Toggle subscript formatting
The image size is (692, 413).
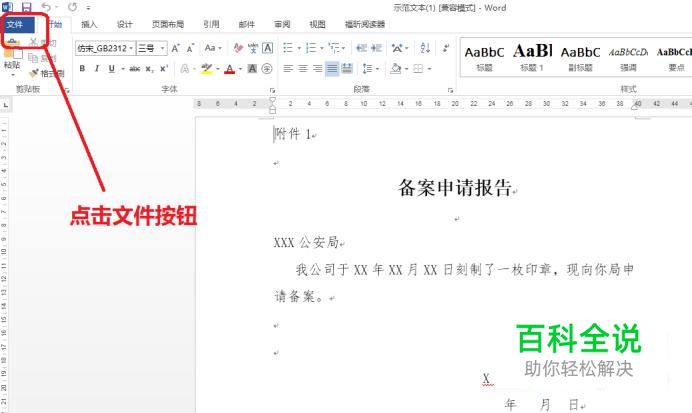150,69
